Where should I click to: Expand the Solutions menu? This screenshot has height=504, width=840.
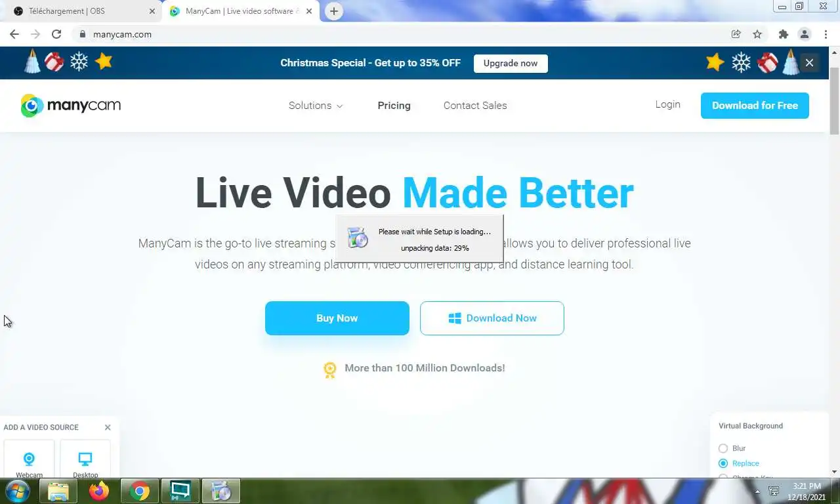(x=316, y=106)
